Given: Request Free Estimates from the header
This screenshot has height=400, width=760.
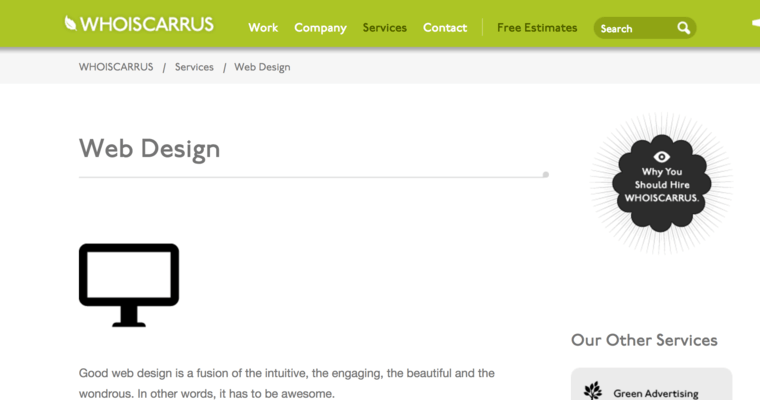Looking at the screenshot, I should (x=537, y=28).
